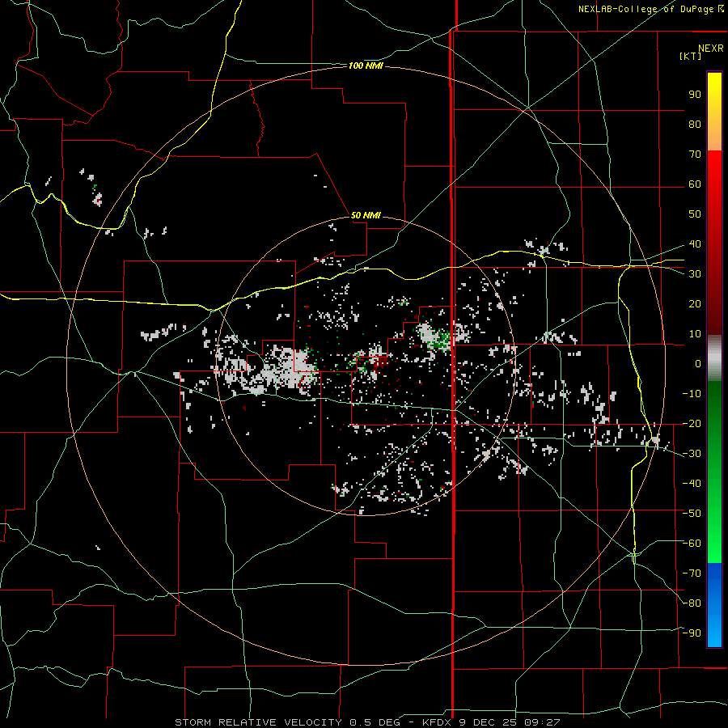Click the -90 value on the velocity scale
728x728 pixels.
click(x=692, y=633)
